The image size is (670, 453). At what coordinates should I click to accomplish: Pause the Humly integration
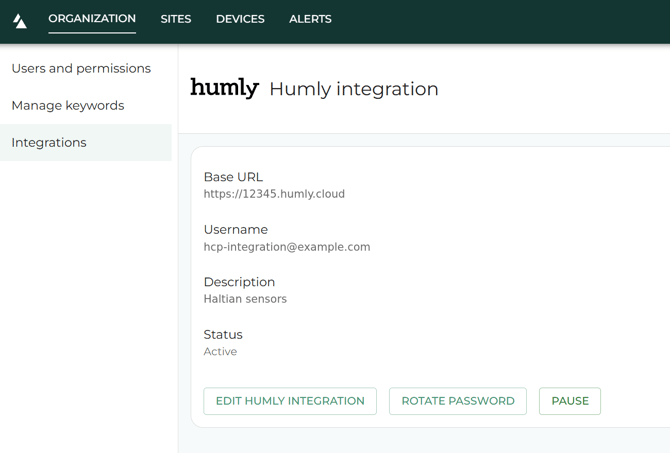[x=570, y=401]
